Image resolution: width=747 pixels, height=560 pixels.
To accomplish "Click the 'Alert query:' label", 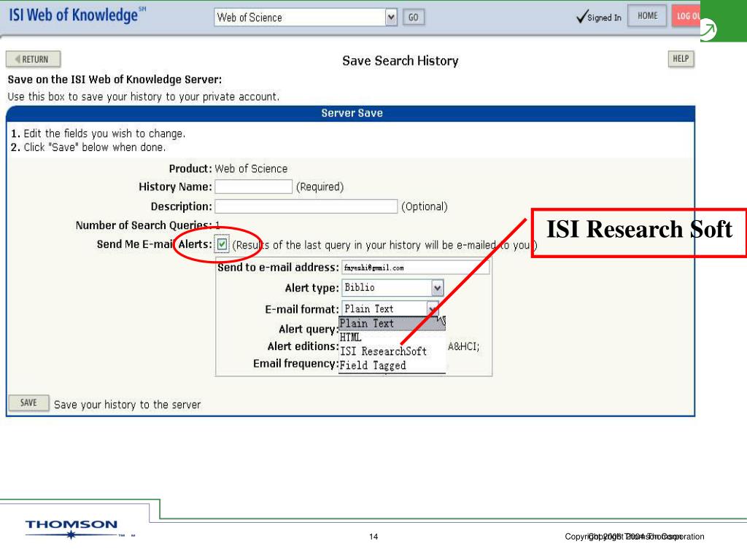I will [309, 329].
